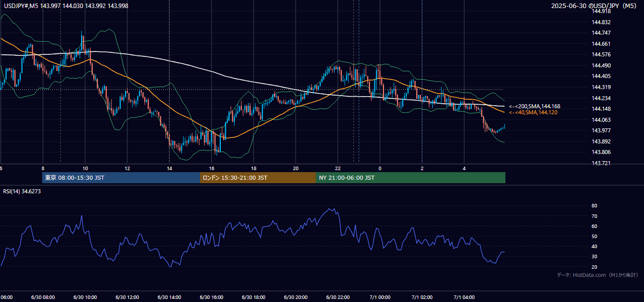Click the 144.661 price axis label
The height and width of the screenshot is (302, 644).
(x=602, y=44)
